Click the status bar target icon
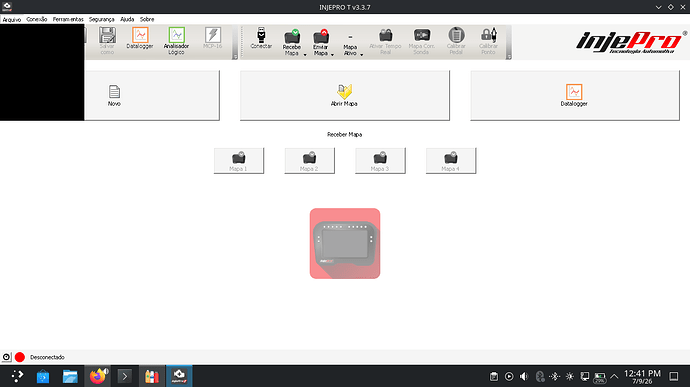The width and height of the screenshot is (690, 387). point(6,357)
